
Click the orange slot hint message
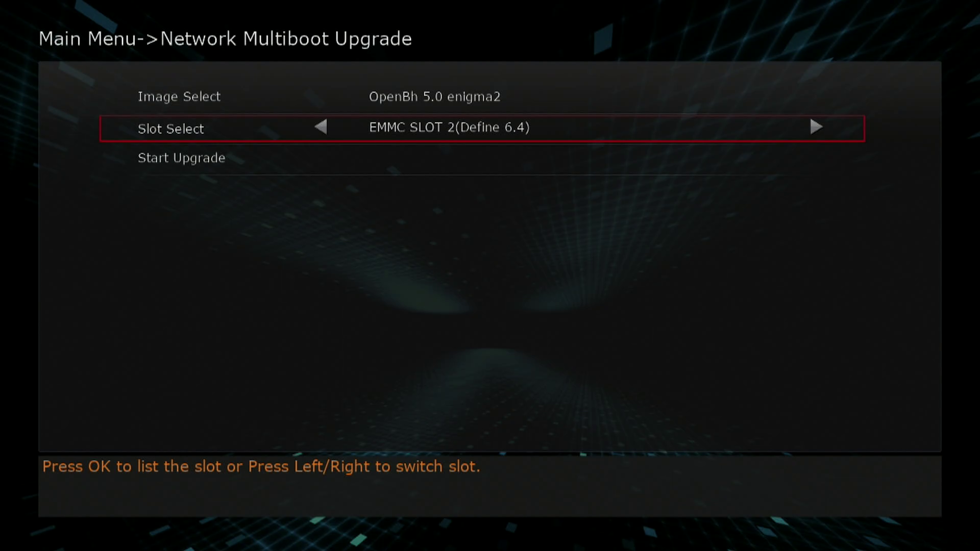pos(261,466)
